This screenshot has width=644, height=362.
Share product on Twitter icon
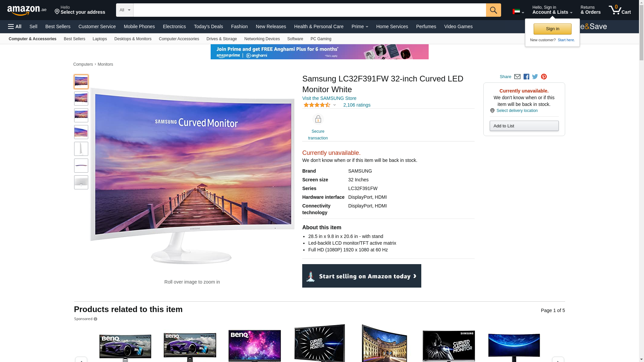point(535,77)
